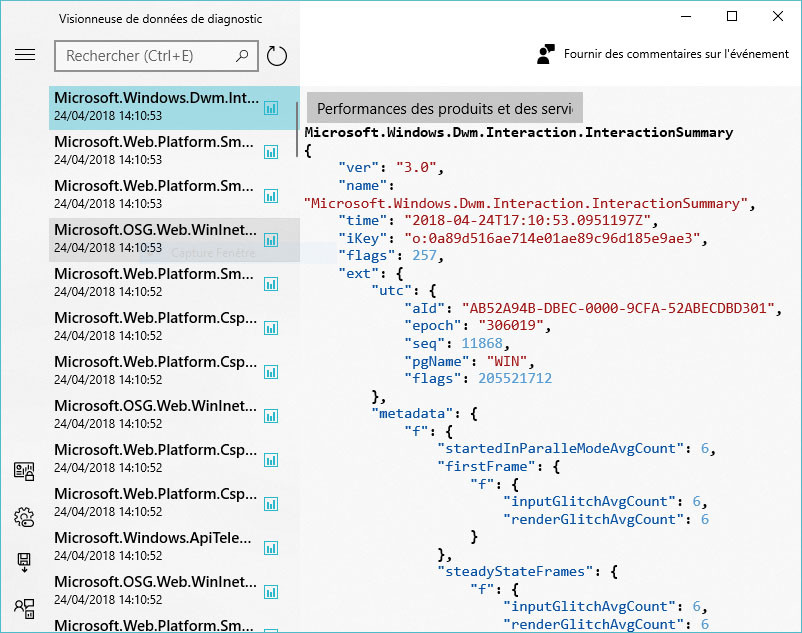
Task: Select Microsoft.OSG.Web.WinInet event at 14:10:53
Action: coord(174,239)
